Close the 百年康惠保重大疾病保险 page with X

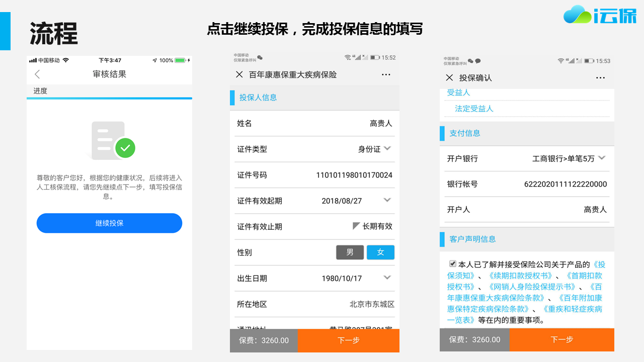click(x=239, y=74)
